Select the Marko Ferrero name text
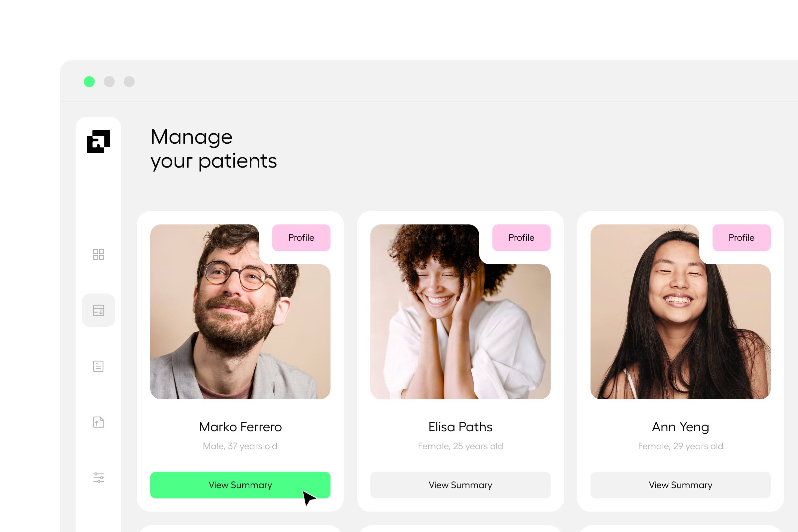 (240, 427)
